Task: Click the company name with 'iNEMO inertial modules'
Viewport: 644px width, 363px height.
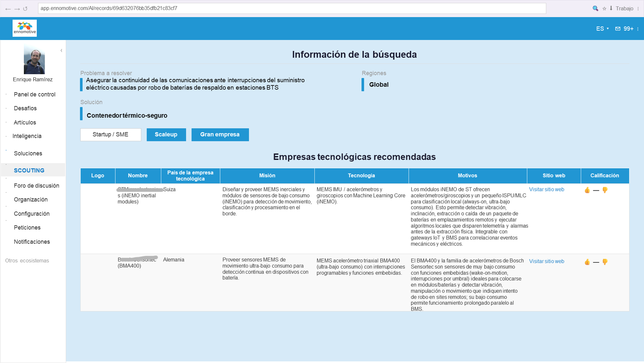Action: (139, 196)
